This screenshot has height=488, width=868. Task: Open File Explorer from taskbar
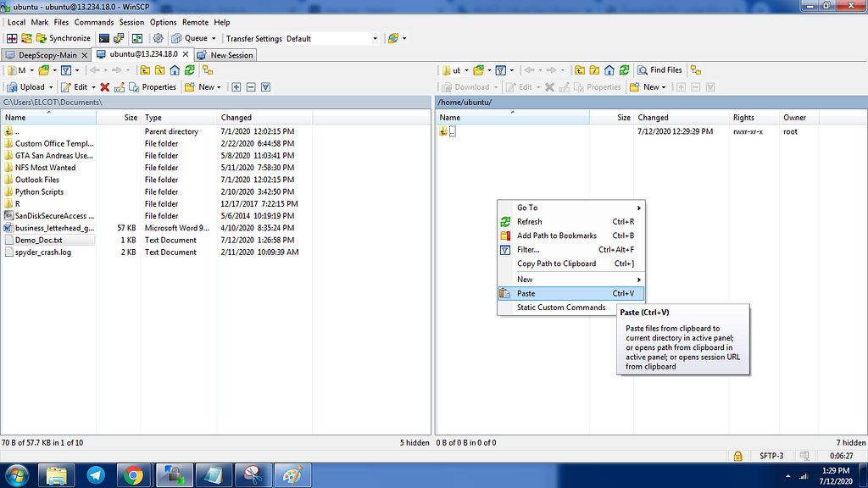tap(56, 475)
